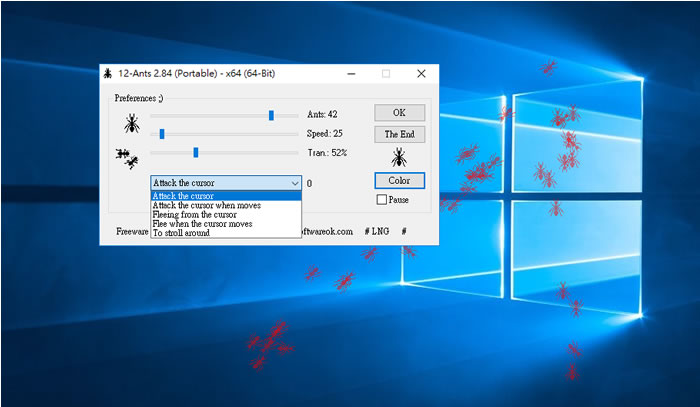The height and width of the screenshot is (407, 700).
Task: Click the Freeware label
Action: (x=132, y=231)
